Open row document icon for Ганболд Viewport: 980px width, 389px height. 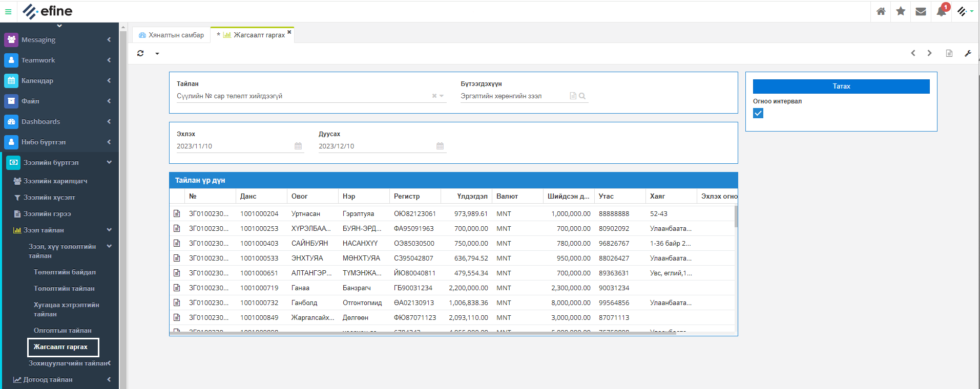point(177,302)
